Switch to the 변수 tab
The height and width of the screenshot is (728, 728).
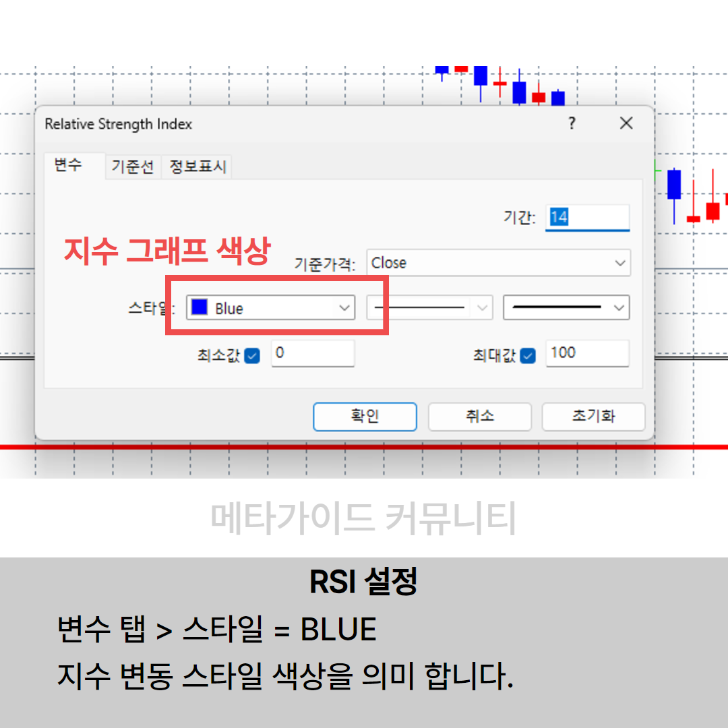68,165
